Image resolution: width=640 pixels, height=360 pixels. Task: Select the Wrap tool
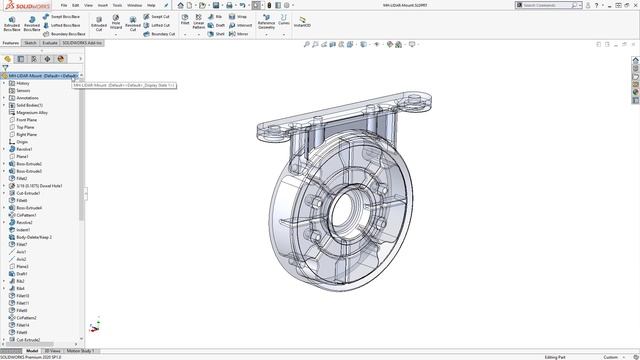(x=238, y=17)
